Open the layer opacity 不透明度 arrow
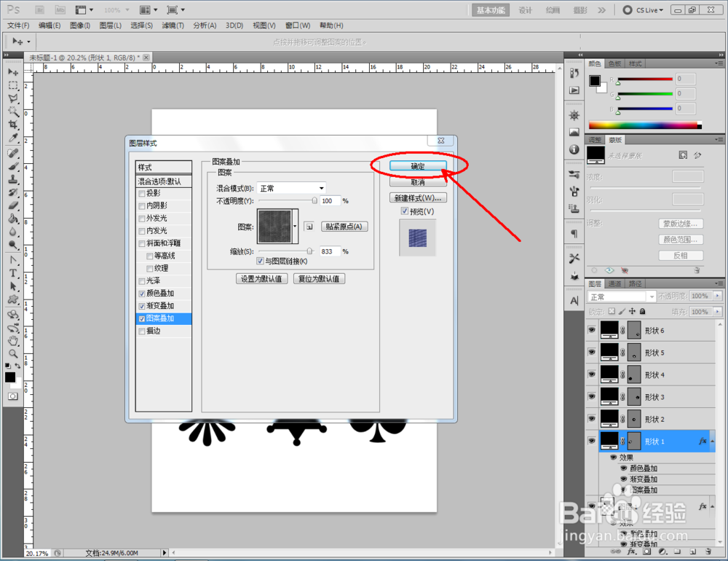Viewport: 728px width, 561px height. point(718,296)
